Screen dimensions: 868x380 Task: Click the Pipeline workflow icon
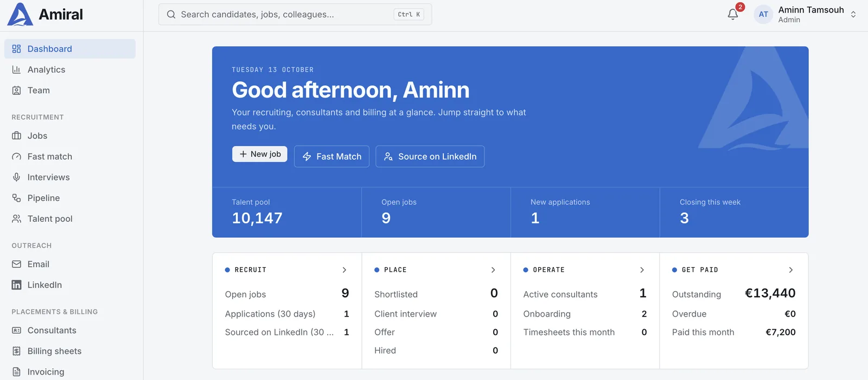tap(17, 198)
